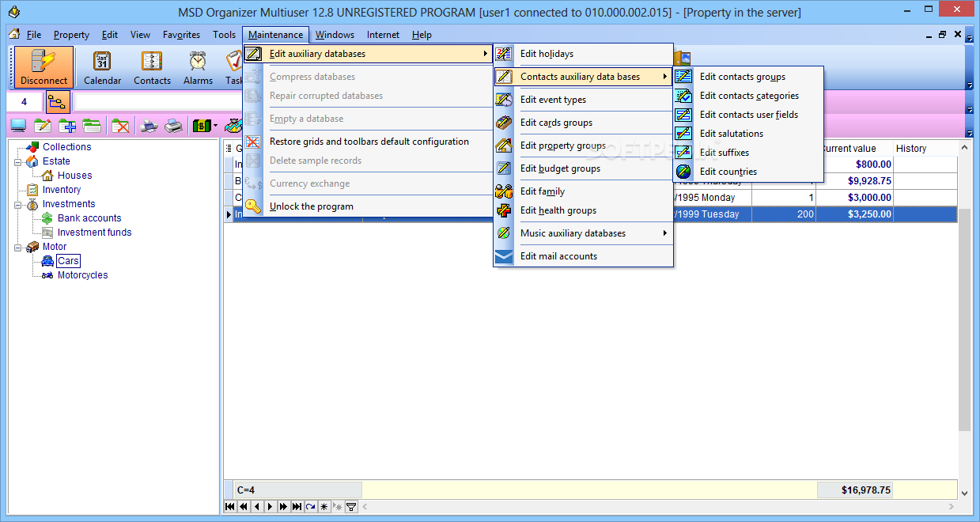Expand Music auxiliary databases submenu
This screenshot has height=522, width=980.
[583, 233]
